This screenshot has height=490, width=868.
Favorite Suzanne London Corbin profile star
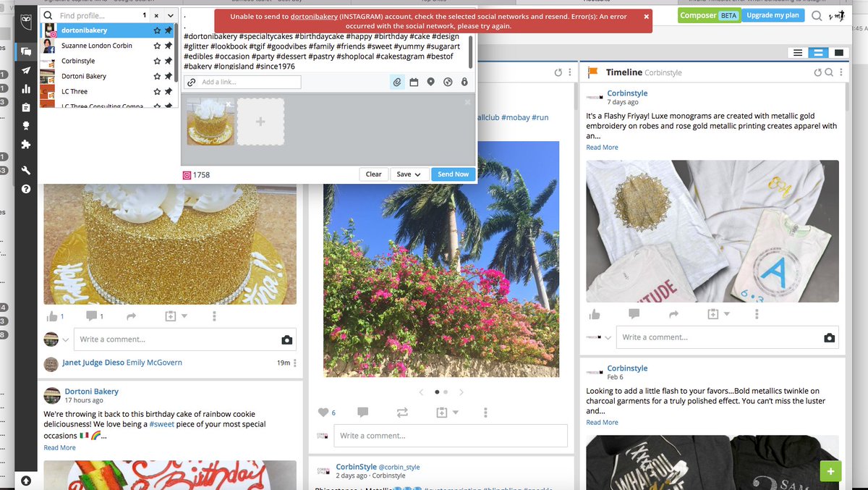pos(157,46)
